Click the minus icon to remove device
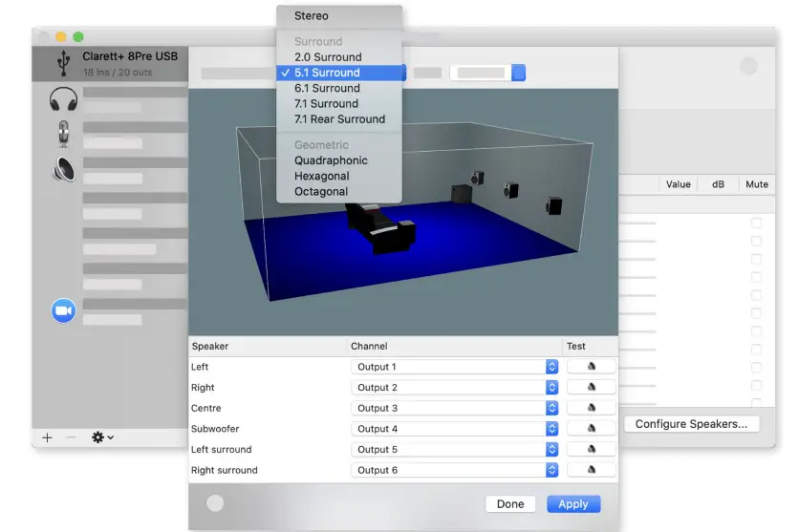 click(x=71, y=437)
